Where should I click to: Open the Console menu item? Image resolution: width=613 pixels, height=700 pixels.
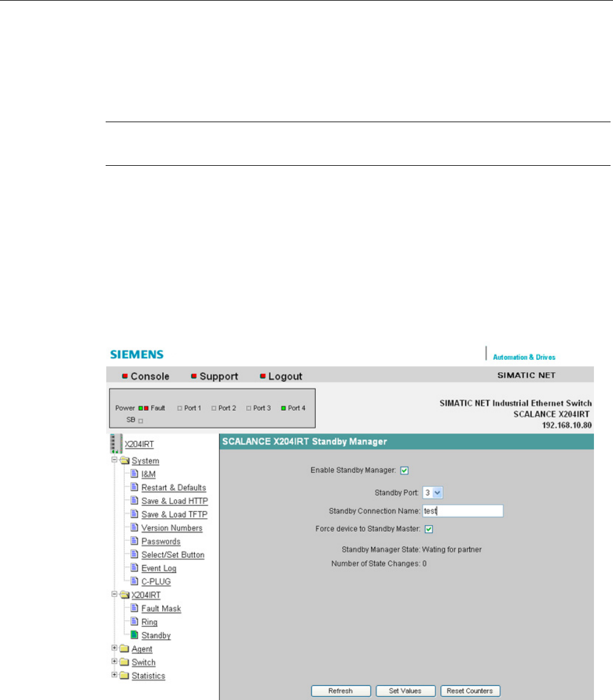coord(150,376)
